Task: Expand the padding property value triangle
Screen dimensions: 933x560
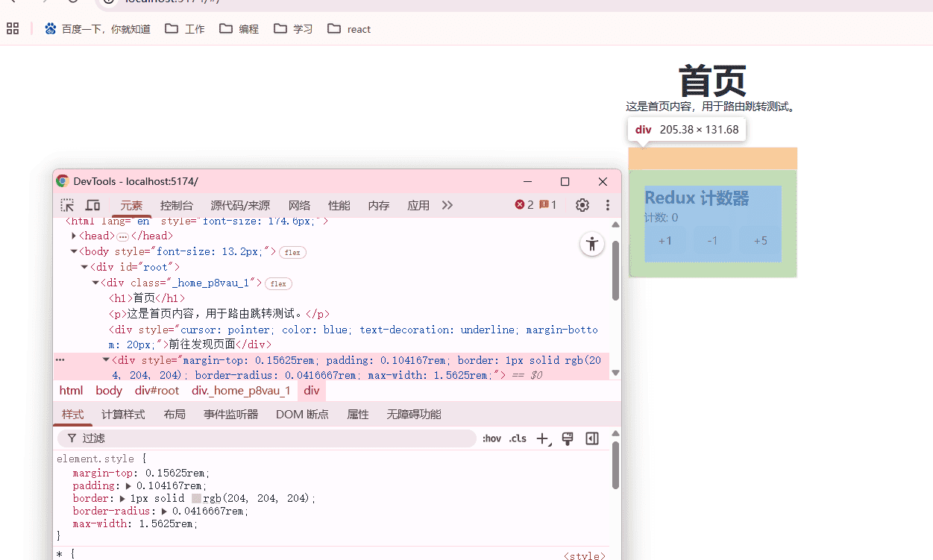Action: point(128,485)
